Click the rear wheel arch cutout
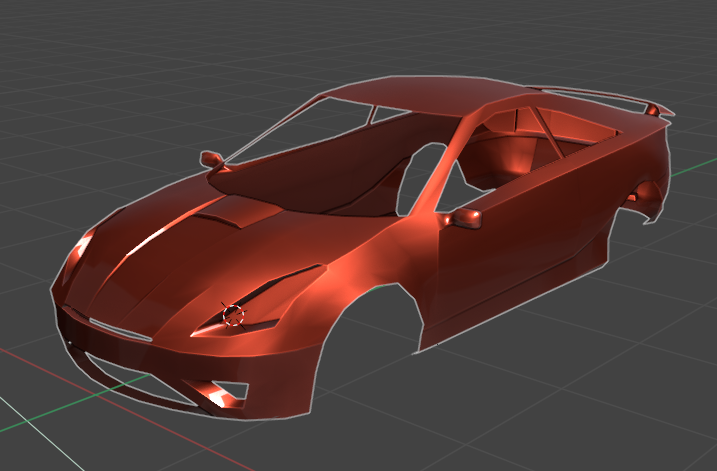 [x=640, y=205]
